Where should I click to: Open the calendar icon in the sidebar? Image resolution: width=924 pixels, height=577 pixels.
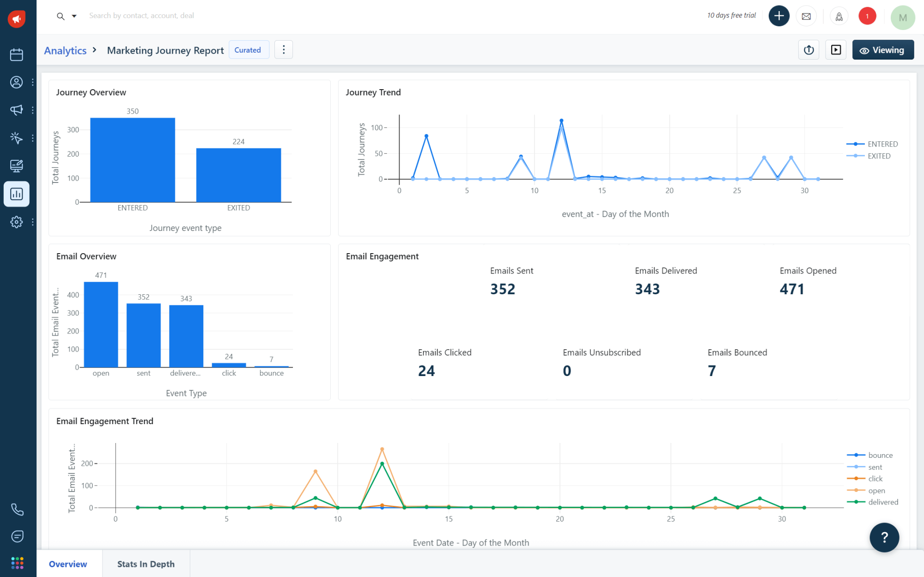(17, 54)
